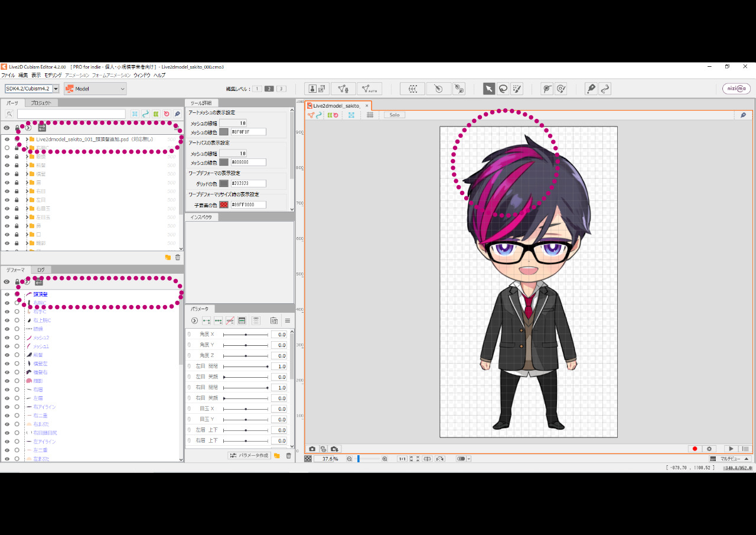Image resolution: width=756 pixels, height=535 pixels.
Task: Click the 1:1 zoom reset icon
Action: [x=402, y=459]
